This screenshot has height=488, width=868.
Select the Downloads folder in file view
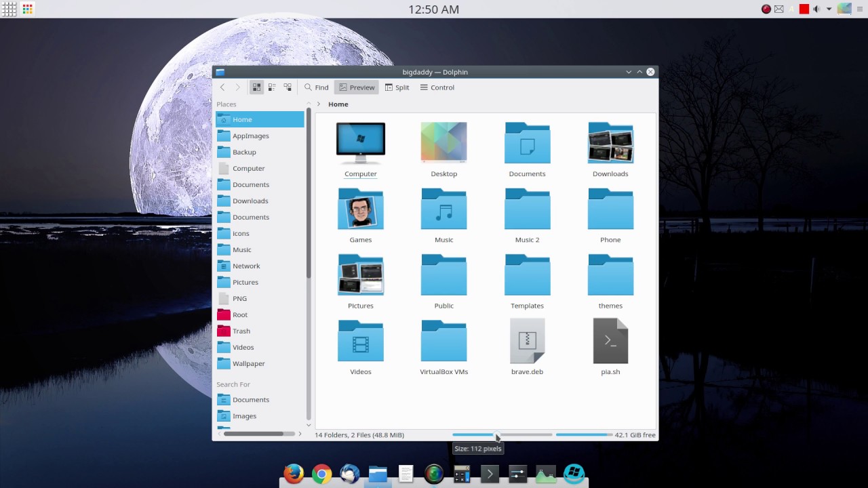tap(610, 143)
